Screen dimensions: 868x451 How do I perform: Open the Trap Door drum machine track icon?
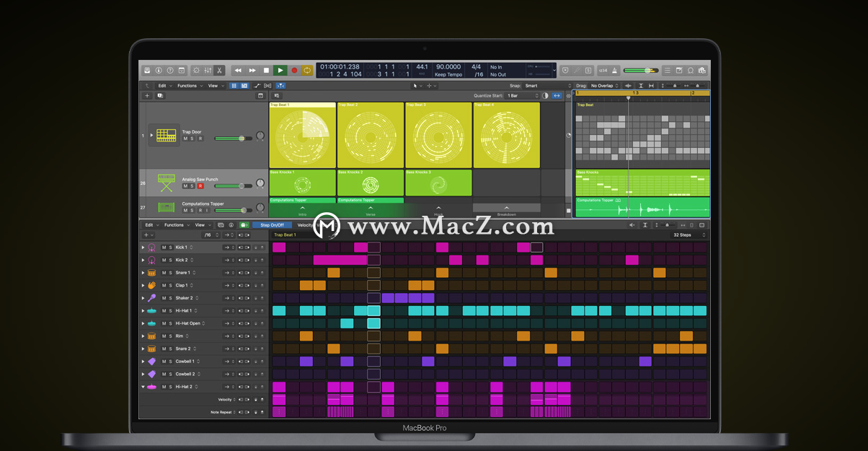pos(167,135)
